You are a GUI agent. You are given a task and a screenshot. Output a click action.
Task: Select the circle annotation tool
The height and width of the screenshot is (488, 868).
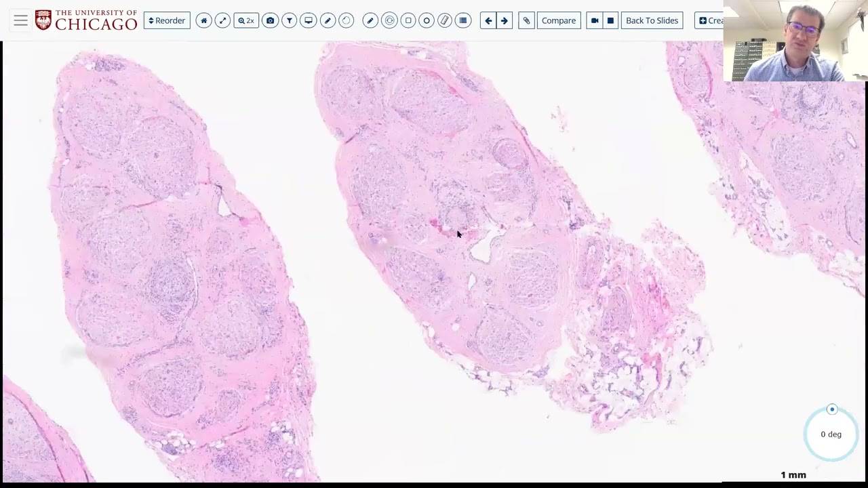(427, 20)
